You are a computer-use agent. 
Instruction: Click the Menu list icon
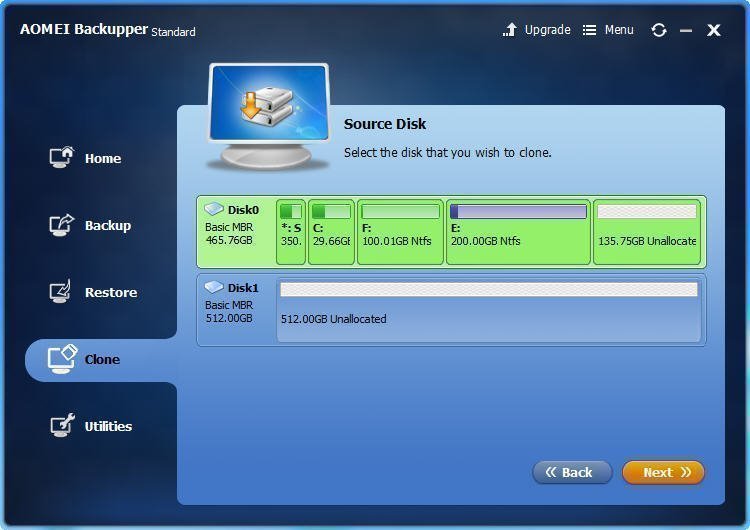click(x=589, y=30)
